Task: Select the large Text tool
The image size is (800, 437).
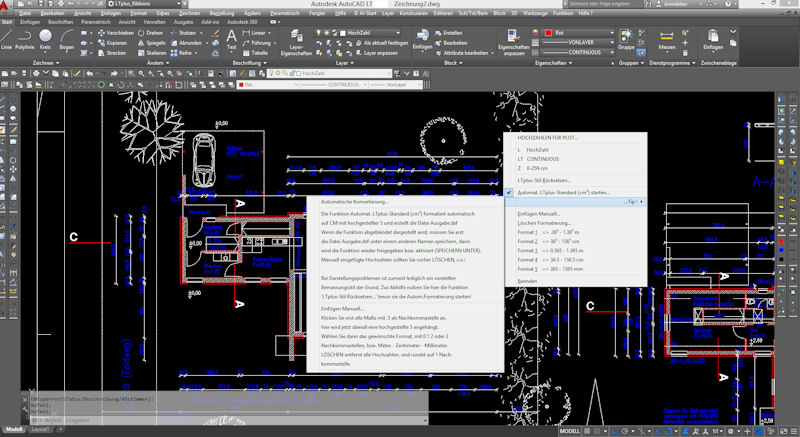Action: tap(232, 39)
